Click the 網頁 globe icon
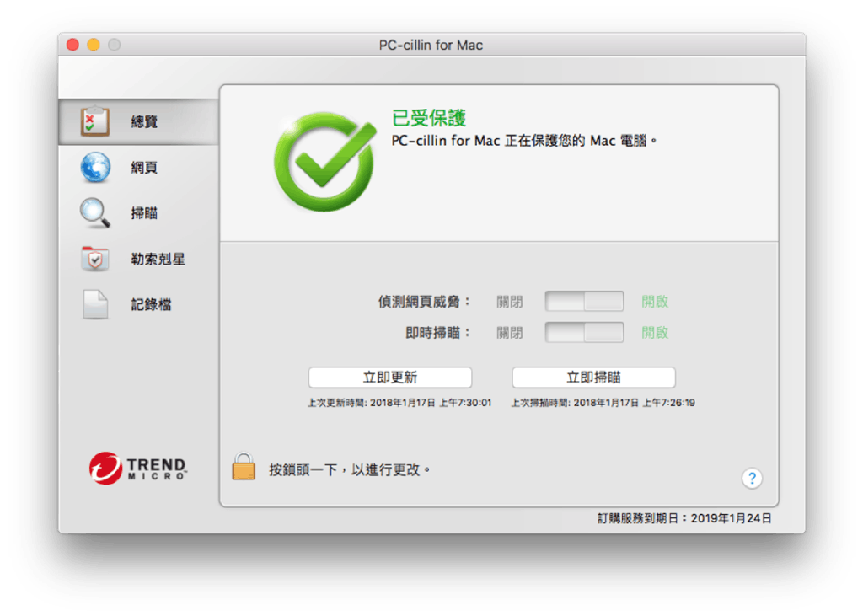Screen dimensions: 863x616 tap(95, 167)
